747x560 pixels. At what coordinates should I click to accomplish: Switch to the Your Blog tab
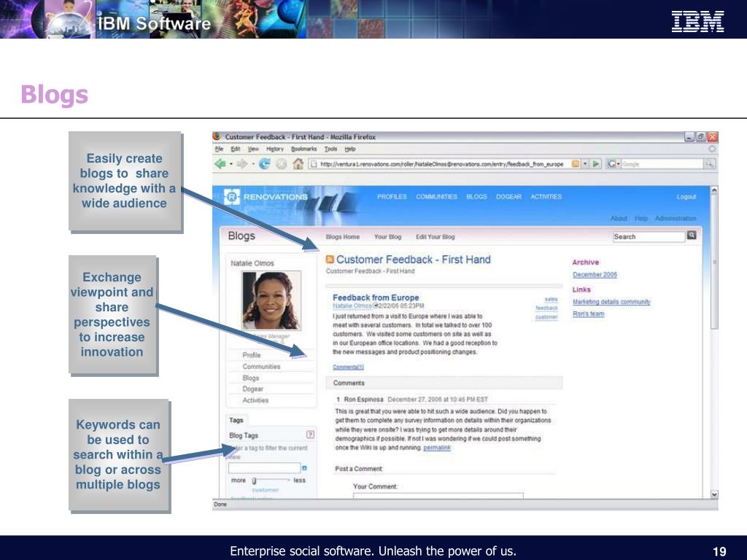[388, 237]
